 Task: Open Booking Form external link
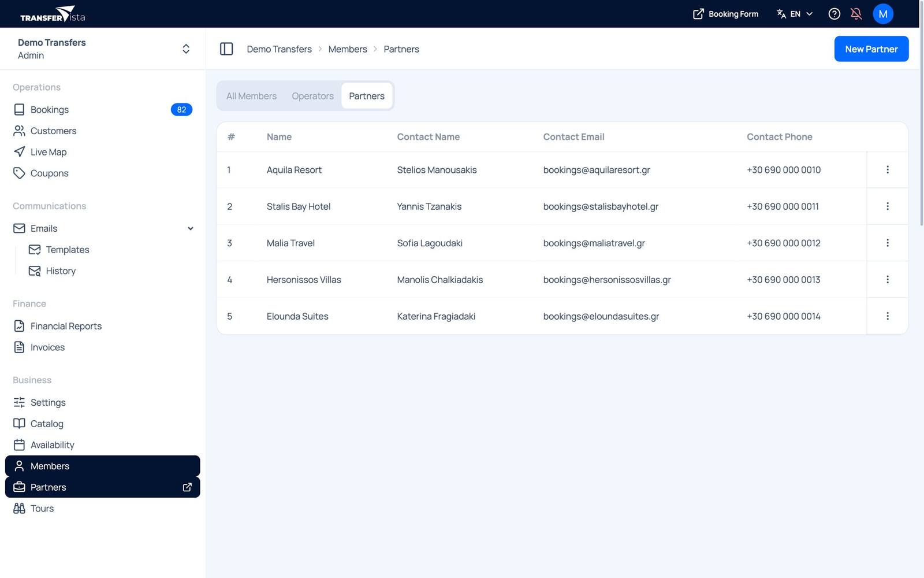725,14
